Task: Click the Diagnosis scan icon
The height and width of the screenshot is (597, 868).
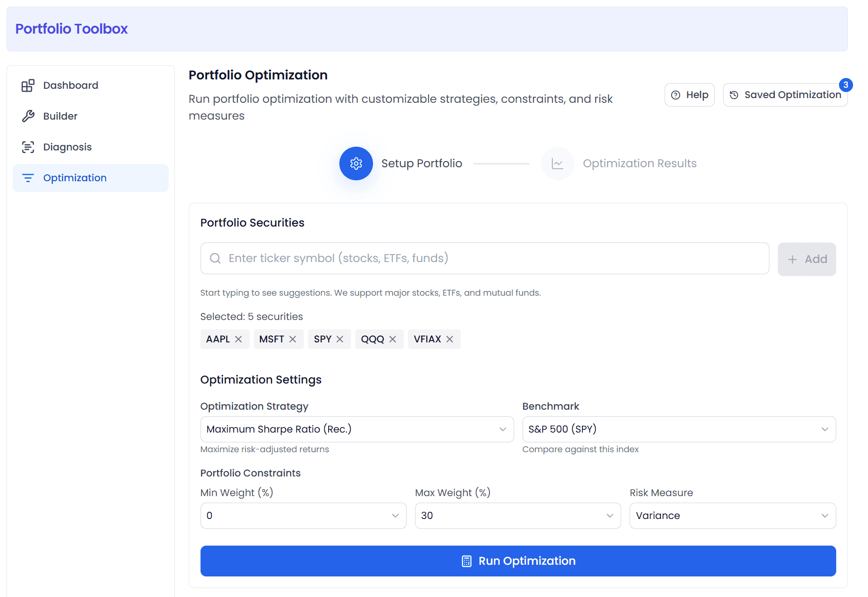Action: click(28, 147)
